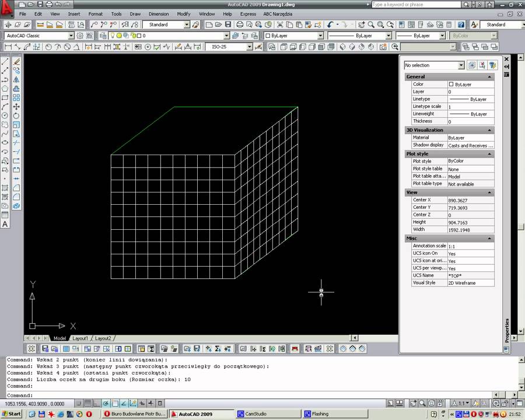The image size is (525, 420).
Task: Open the AutoCAD Classic workspace dropdown
Action: tap(71, 36)
